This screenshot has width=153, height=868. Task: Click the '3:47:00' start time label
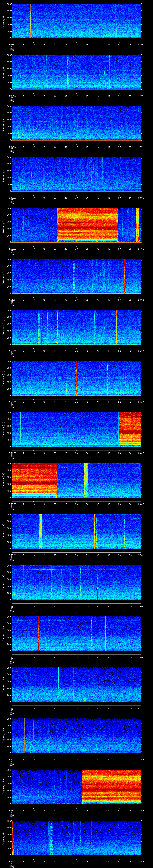point(12,96)
